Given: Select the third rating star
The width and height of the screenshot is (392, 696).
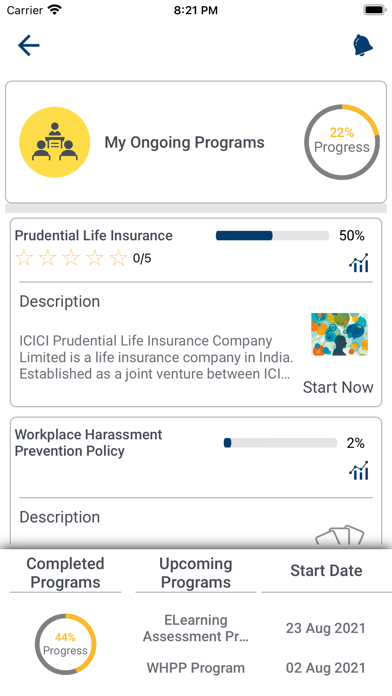Looking at the screenshot, I should pos(71,257).
